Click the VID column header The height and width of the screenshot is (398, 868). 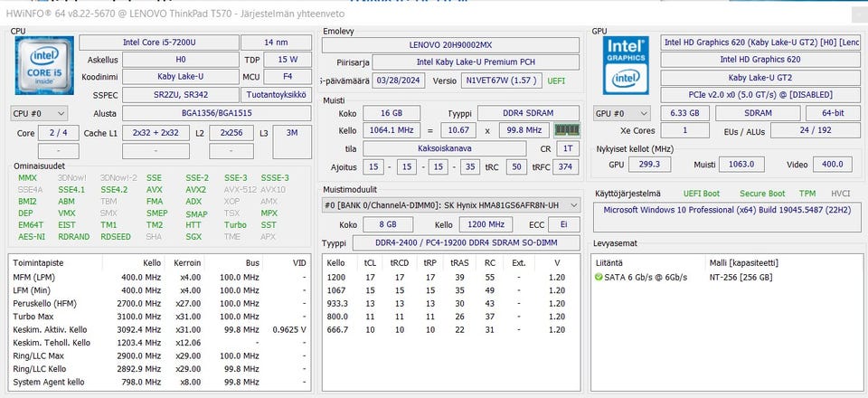tap(299, 263)
